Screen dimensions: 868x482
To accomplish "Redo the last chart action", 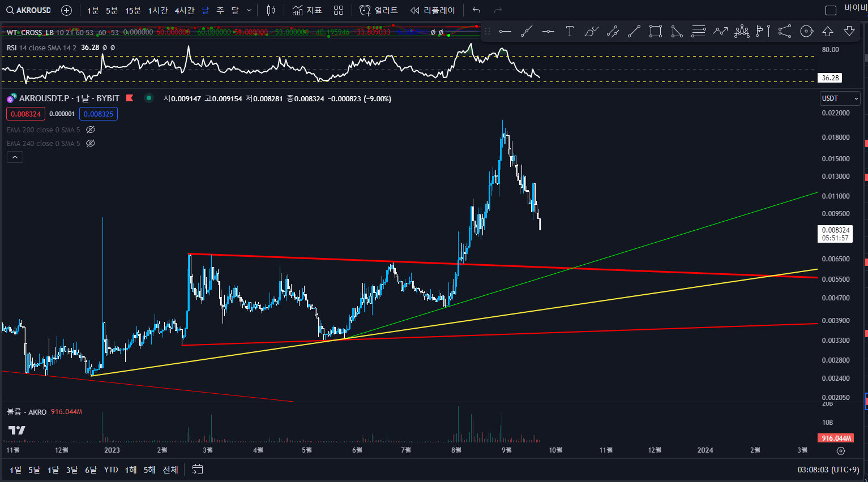I will point(498,10).
